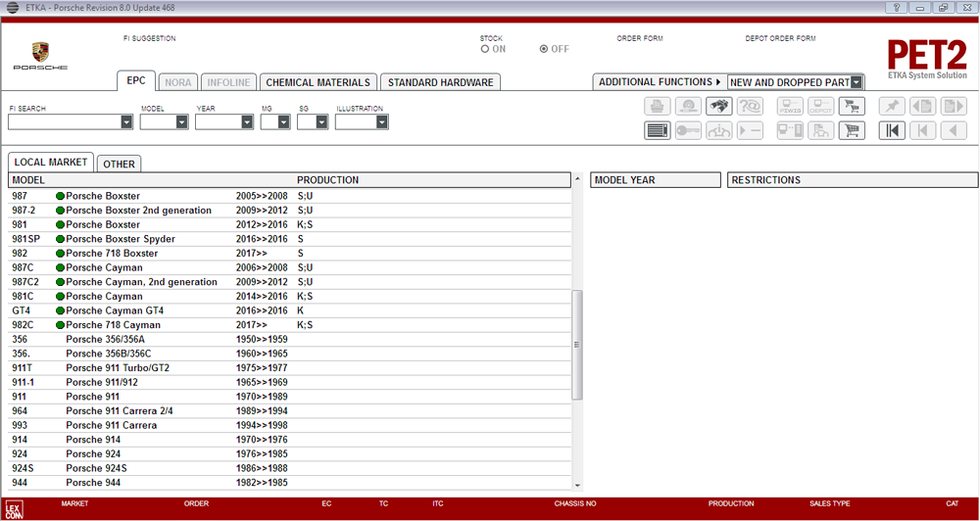
Task: Open the Standard Hardware tab
Action: 441,82
